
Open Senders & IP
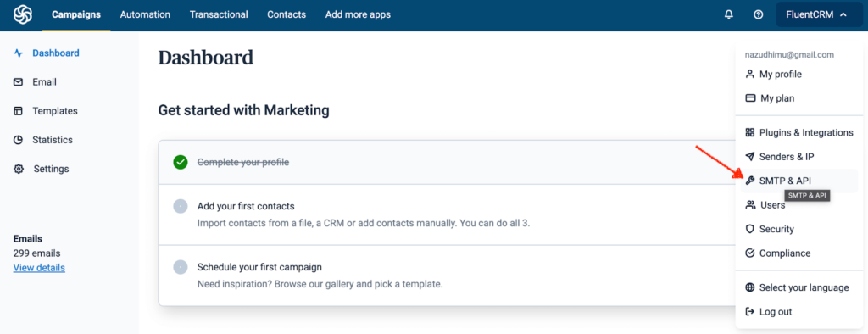[787, 157]
